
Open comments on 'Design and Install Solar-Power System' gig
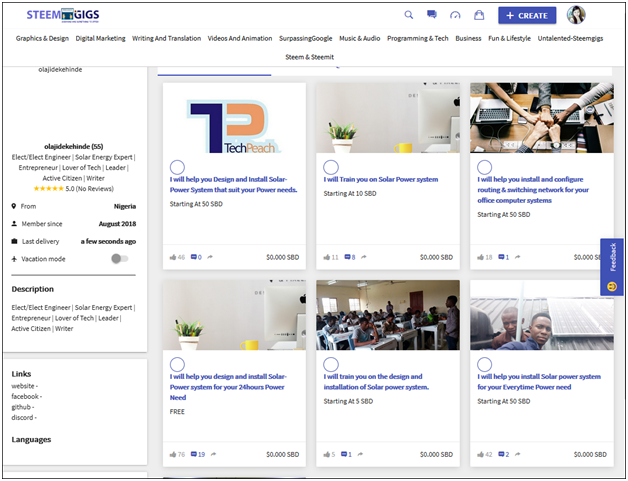tap(196, 257)
